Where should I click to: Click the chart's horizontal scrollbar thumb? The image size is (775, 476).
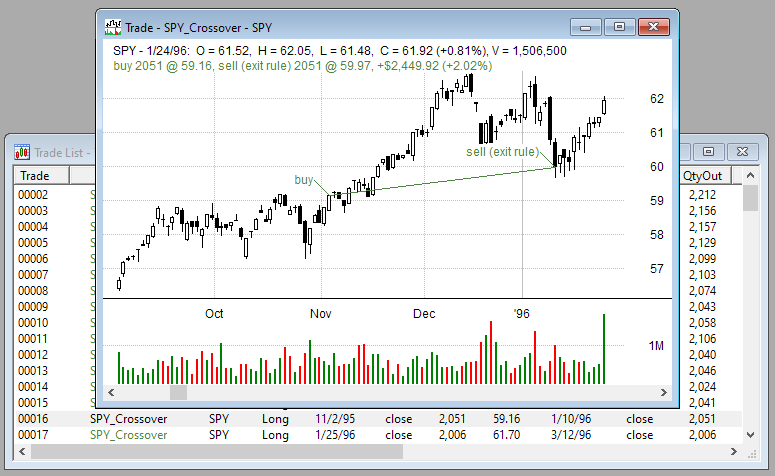[178, 392]
